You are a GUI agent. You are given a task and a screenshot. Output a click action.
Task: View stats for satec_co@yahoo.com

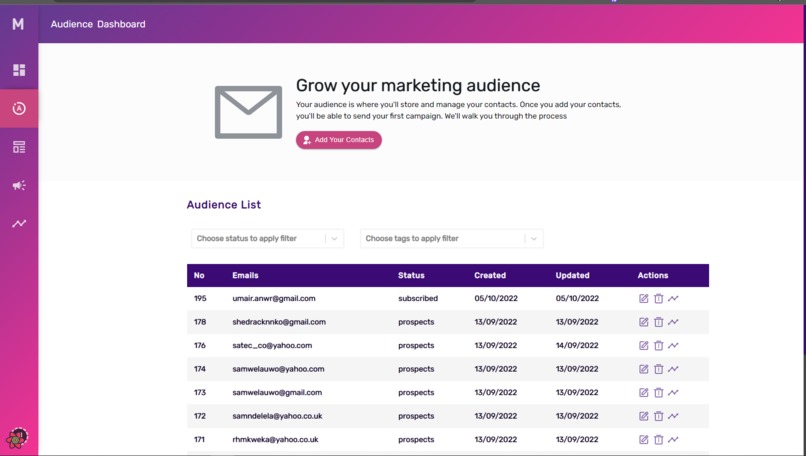click(673, 345)
